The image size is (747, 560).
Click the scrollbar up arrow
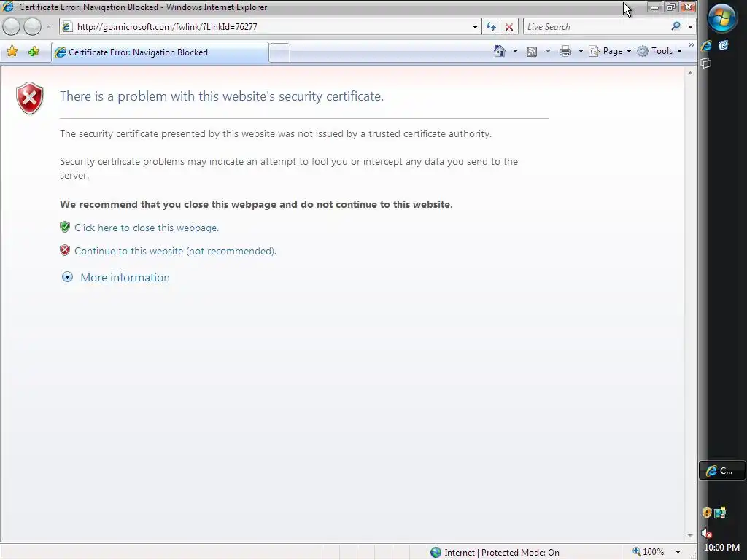[x=690, y=73]
